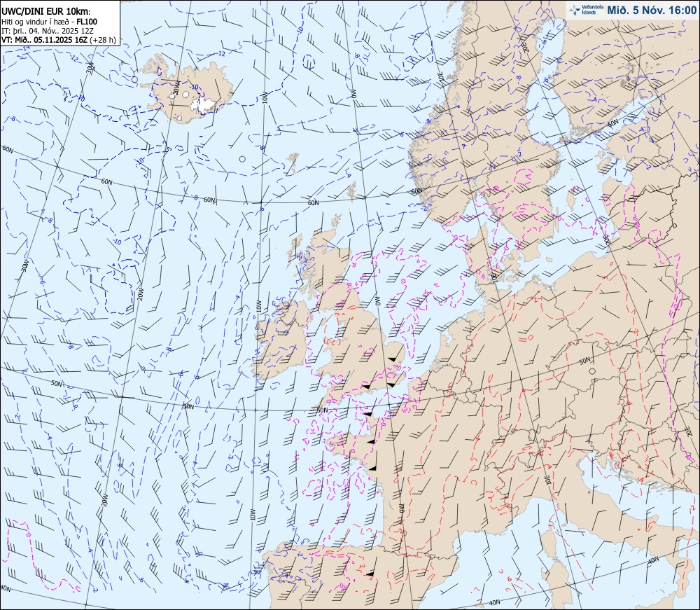Click the 40N label south of Sardinia
Screen dimensions: 700x610
(494, 602)
